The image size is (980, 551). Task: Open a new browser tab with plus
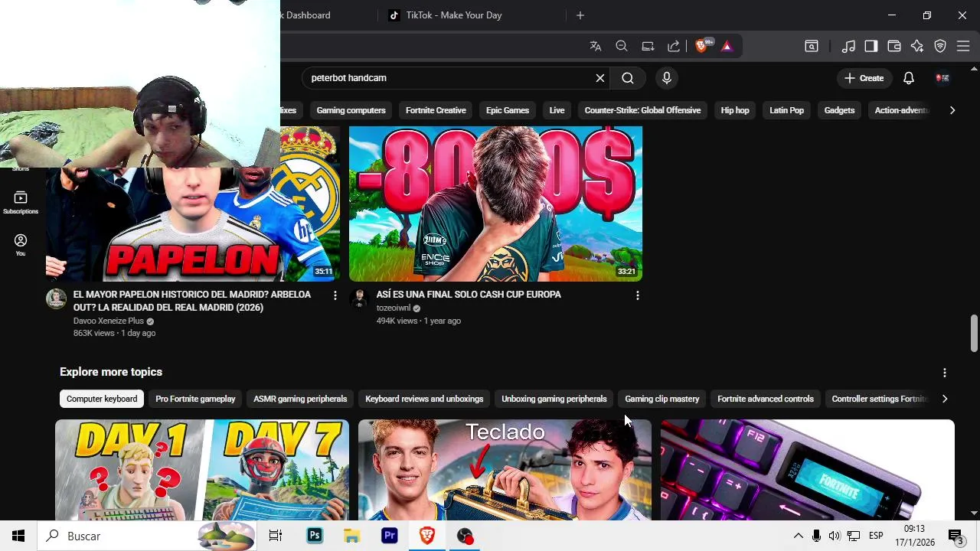580,15
